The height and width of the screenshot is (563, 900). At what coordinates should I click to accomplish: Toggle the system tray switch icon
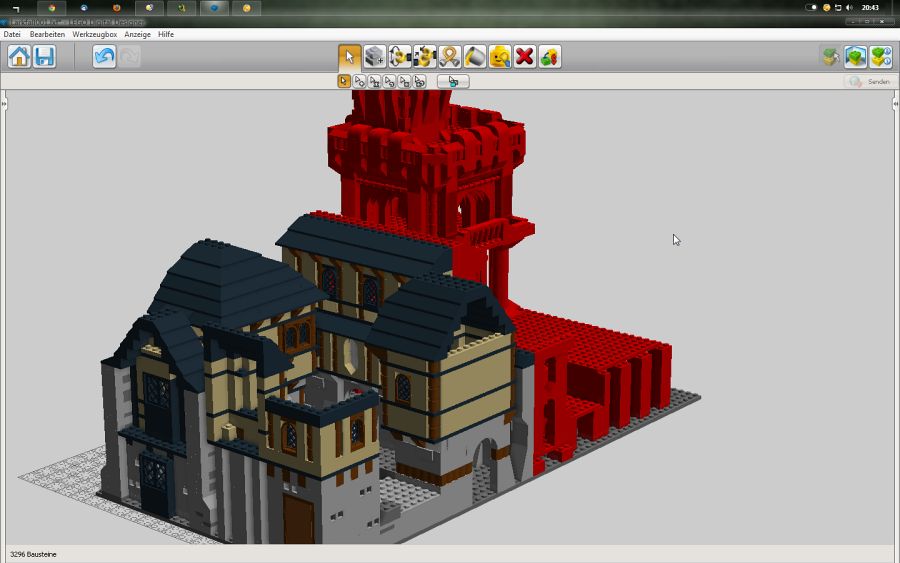[x=812, y=7]
